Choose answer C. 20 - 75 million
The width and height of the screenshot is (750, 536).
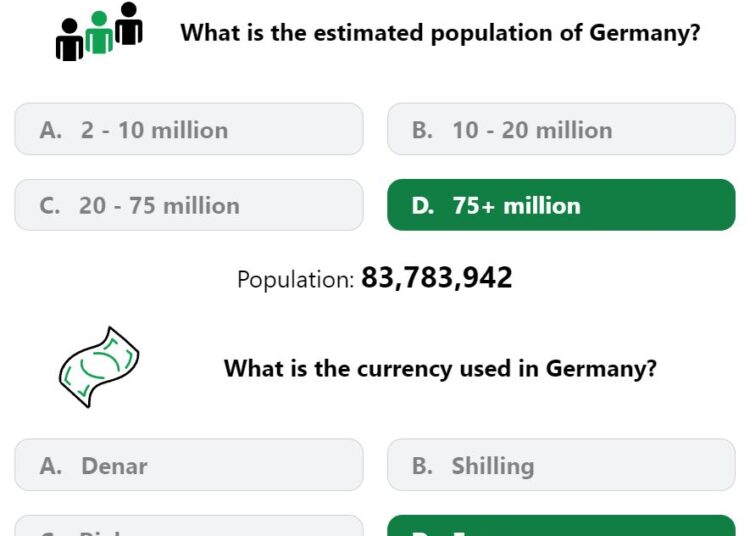point(189,205)
